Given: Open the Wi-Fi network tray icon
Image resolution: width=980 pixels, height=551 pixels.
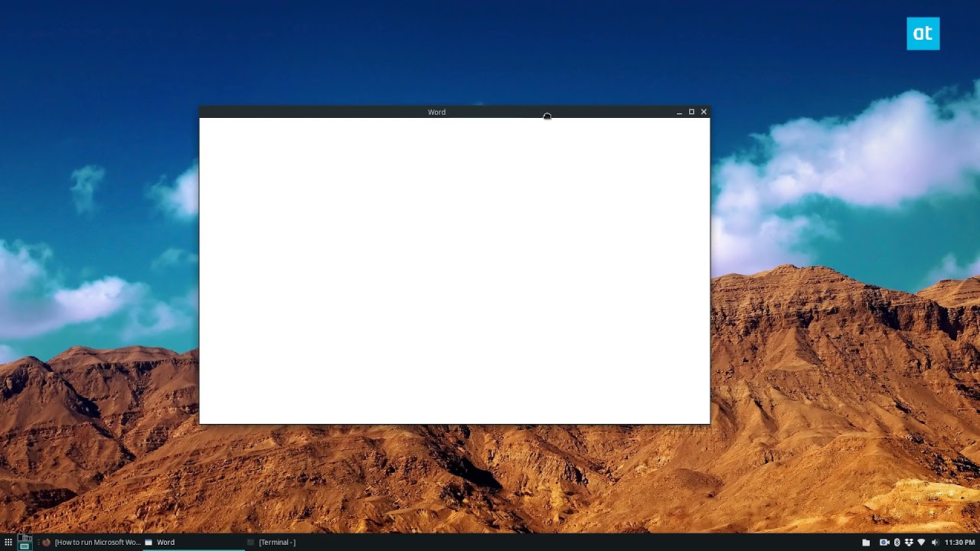Looking at the screenshot, I should click(921, 543).
